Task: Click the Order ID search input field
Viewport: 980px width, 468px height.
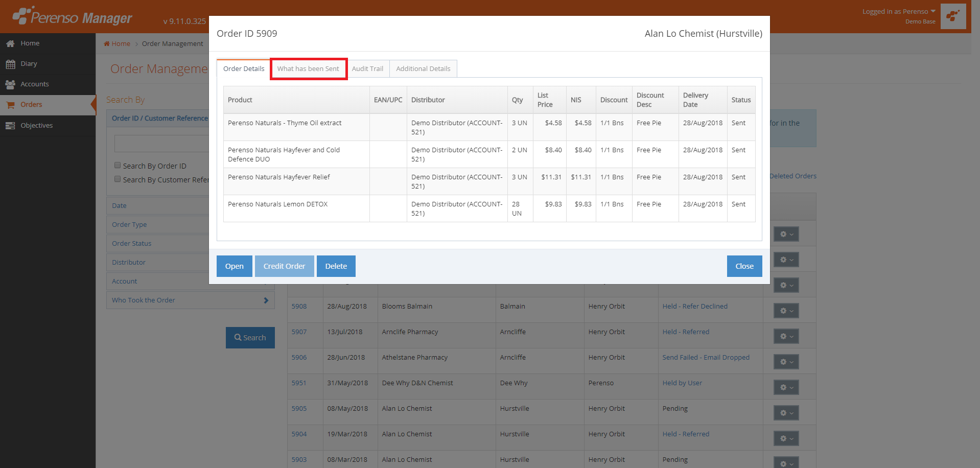Action: tap(162, 144)
